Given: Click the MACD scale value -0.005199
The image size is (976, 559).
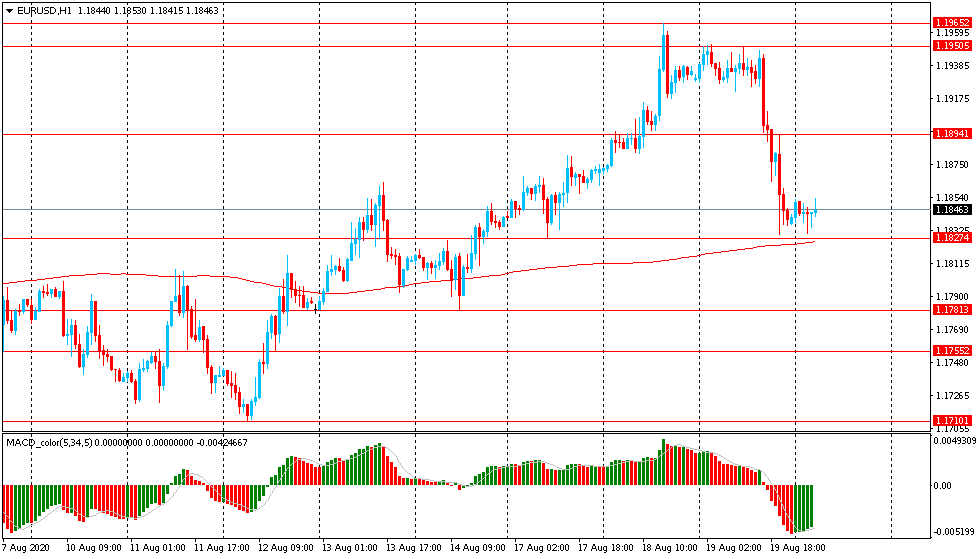Looking at the screenshot, I should [954, 532].
